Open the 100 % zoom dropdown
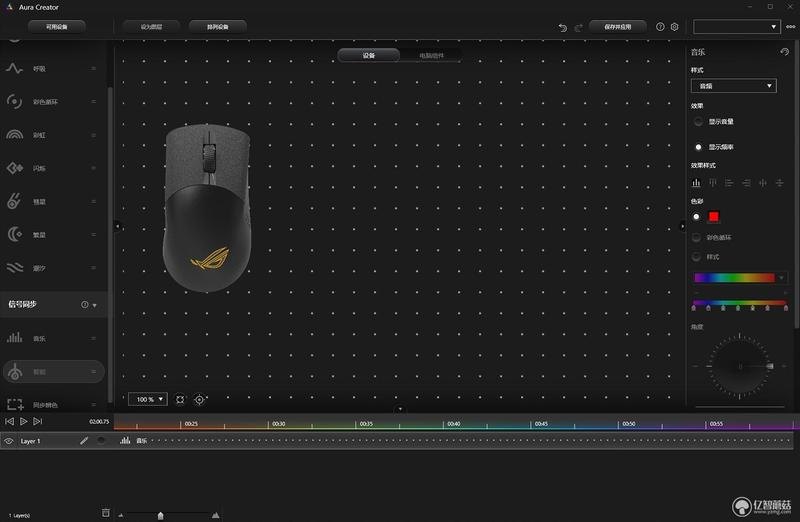Image resolution: width=800 pixels, height=522 pixels. click(147, 399)
